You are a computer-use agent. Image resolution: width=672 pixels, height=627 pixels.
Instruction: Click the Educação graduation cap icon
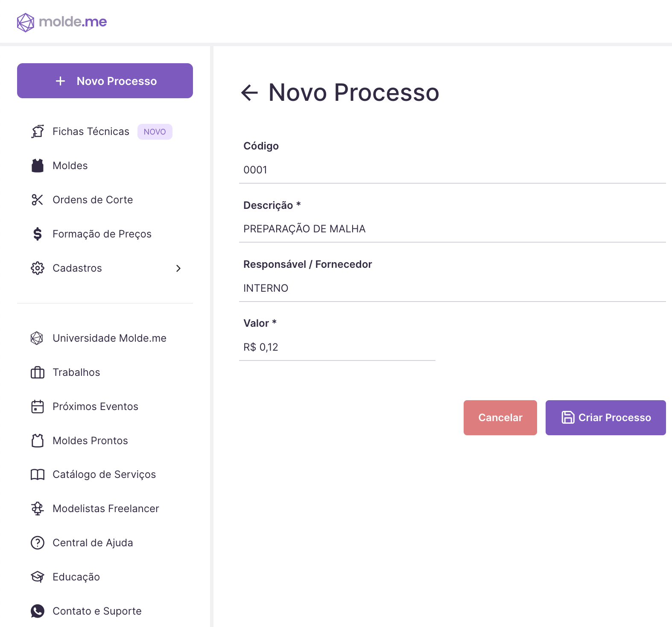point(38,577)
